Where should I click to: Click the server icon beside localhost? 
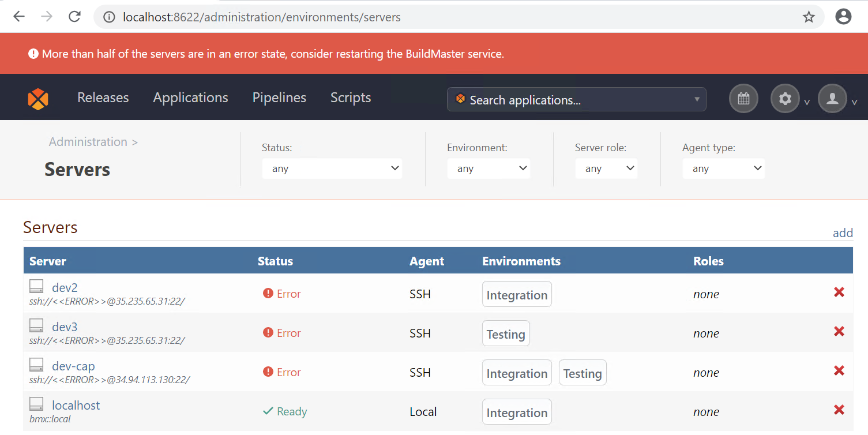pos(37,404)
